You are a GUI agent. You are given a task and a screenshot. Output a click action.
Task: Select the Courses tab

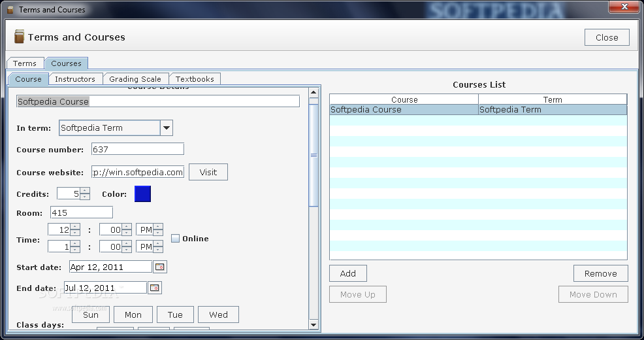(x=66, y=63)
